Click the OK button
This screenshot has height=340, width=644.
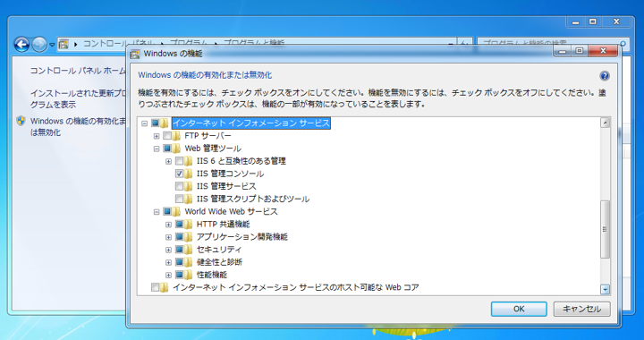point(519,309)
